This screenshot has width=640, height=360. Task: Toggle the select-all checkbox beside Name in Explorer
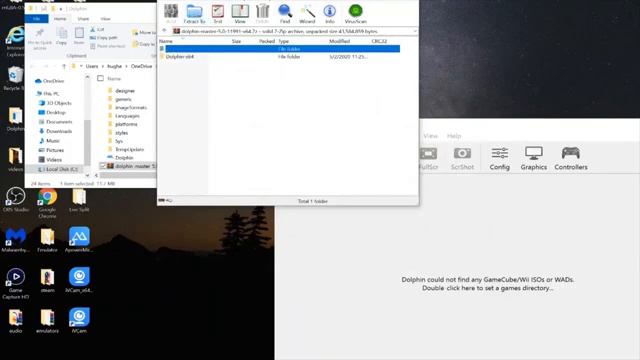pos(100,78)
